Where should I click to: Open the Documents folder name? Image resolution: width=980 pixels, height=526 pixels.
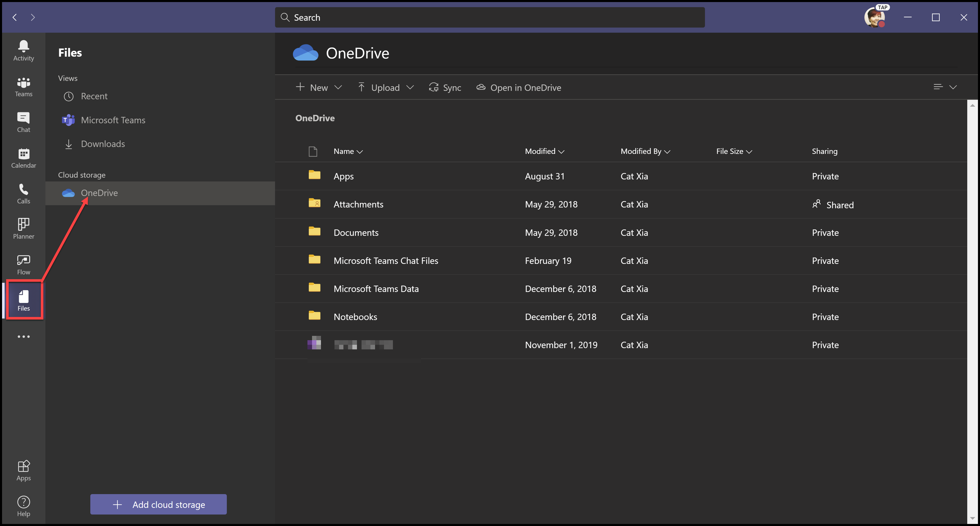[x=356, y=233]
